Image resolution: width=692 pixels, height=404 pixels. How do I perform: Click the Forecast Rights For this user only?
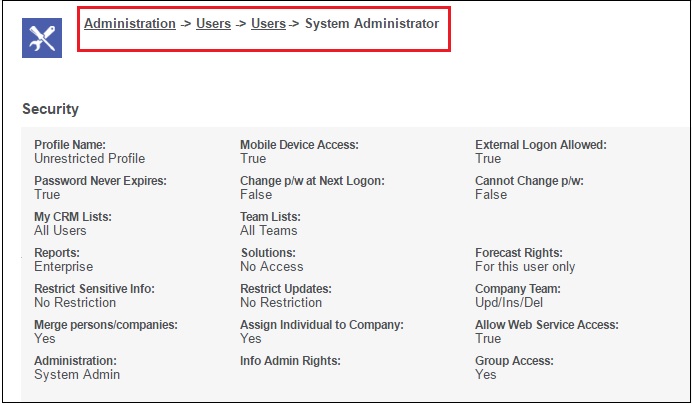(x=525, y=267)
